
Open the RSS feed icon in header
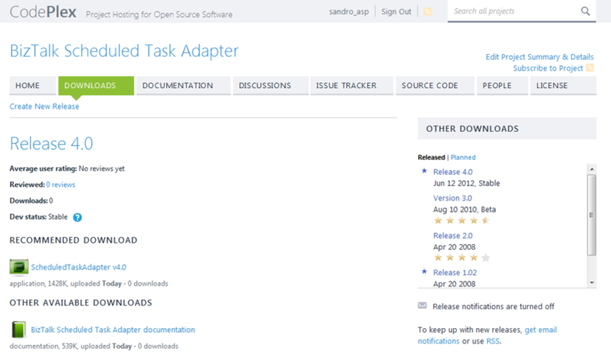point(427,12)
